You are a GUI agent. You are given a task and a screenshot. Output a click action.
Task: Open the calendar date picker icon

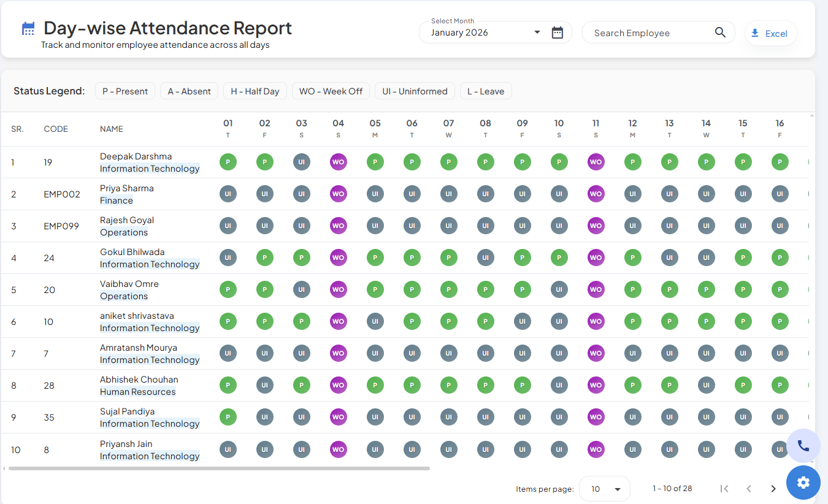pos(557,32)
